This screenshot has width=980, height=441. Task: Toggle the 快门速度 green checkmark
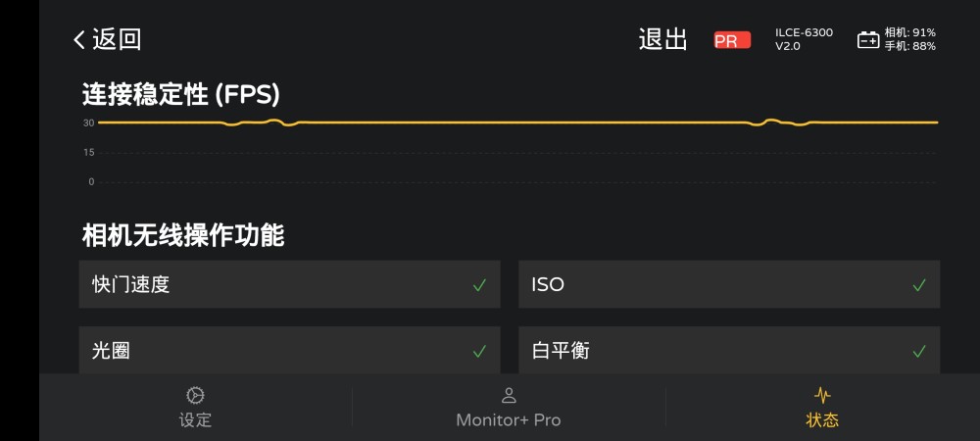[479, 285]
